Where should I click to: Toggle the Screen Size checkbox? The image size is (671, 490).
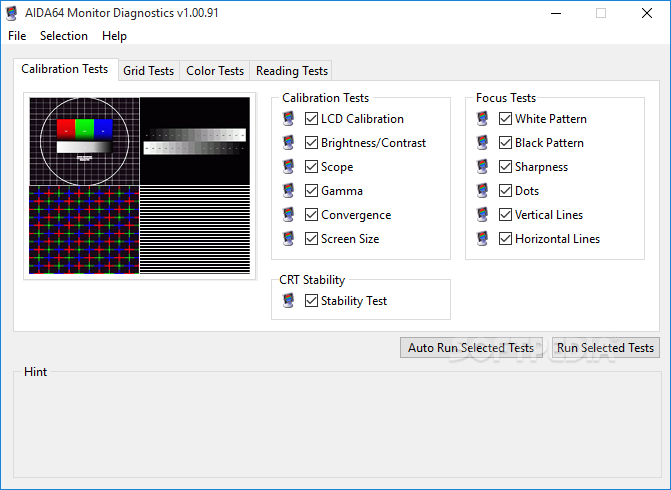(x=311, y=238)
